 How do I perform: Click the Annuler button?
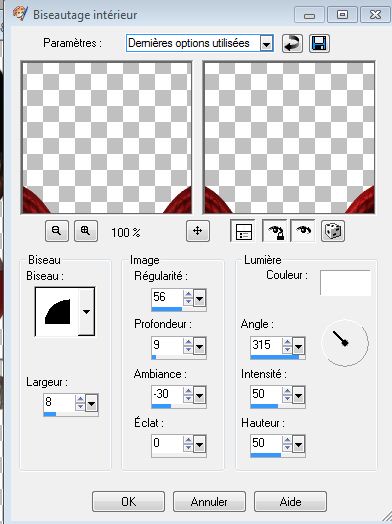209,501
